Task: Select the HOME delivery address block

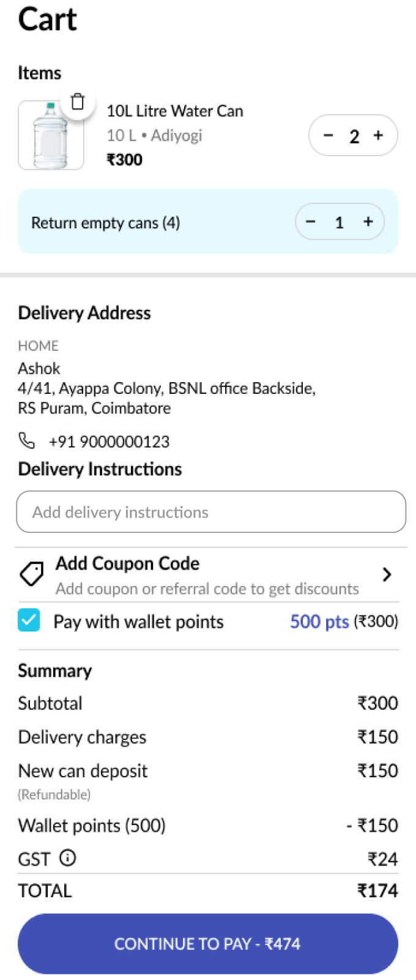Action: (x=167, y=378)
